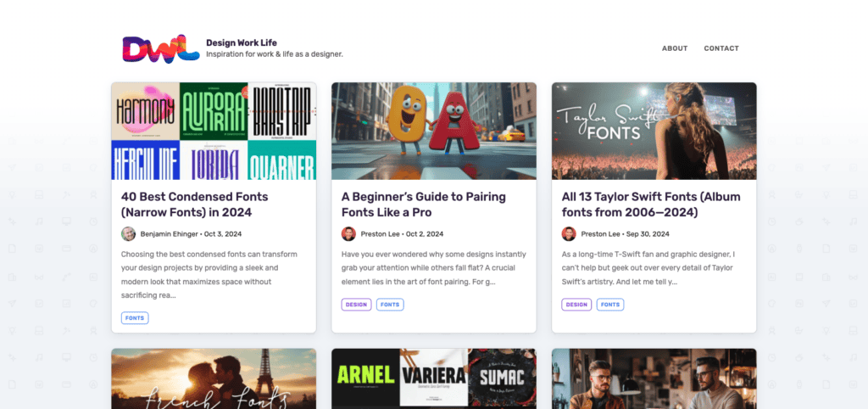This screenshot has width=868, height=409.
Task: Open Benjamin Ehinger's author avatar
Action: pyautogui.click(x=129, y=234)
